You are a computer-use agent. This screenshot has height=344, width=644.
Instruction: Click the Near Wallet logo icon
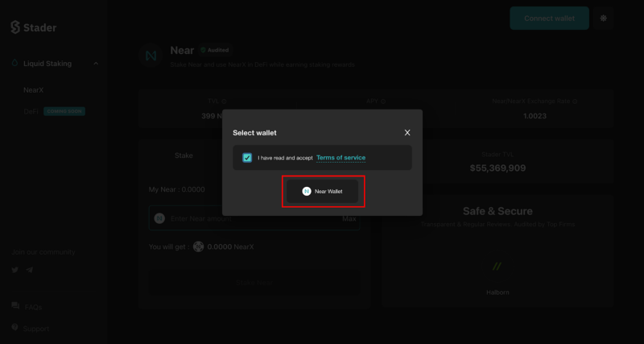[x=307, y=191]
